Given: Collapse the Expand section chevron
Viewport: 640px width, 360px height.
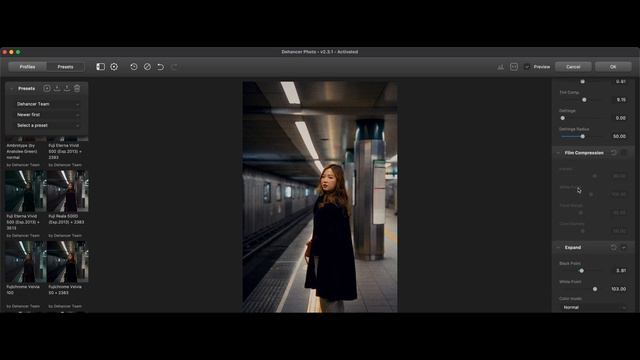Looking at the screenshot, I should [x=558, y=247].
